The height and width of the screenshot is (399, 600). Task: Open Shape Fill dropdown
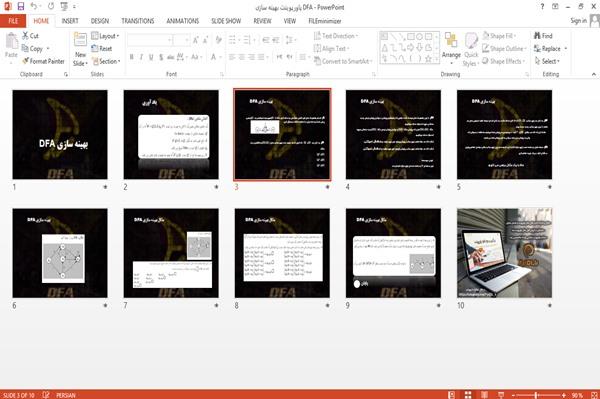(x=499, y=36)
